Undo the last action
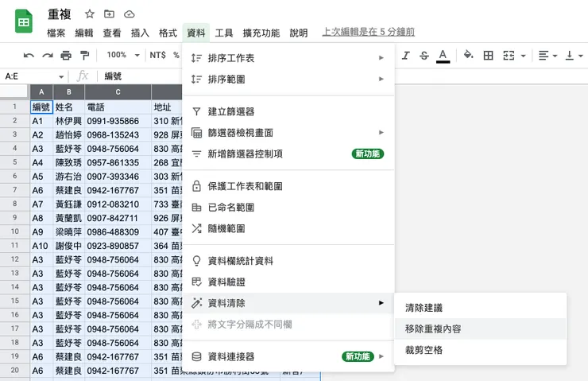Image resolution: width=588 pixels, height=381 pixels. [29, 56]
